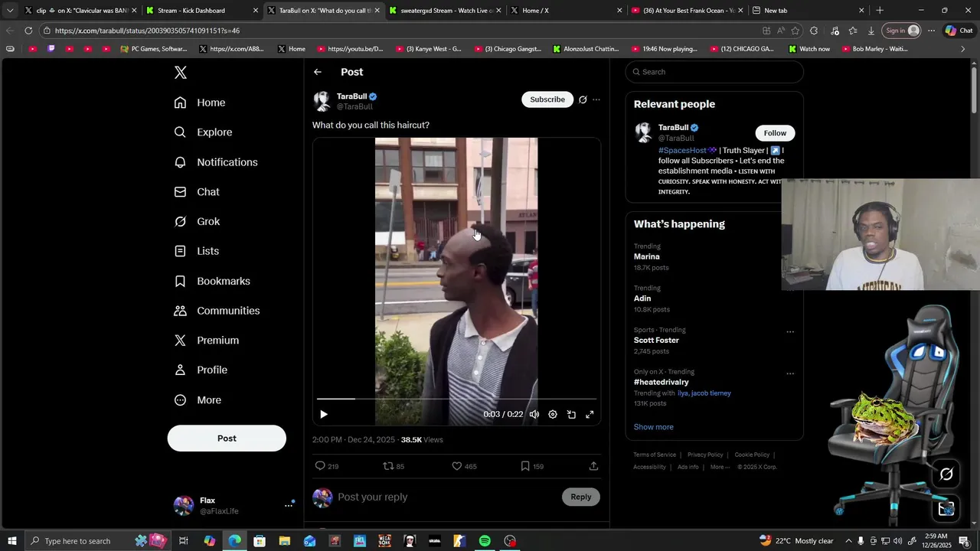Click the X Search box
The image size is (980, 551).
point(714,72)
